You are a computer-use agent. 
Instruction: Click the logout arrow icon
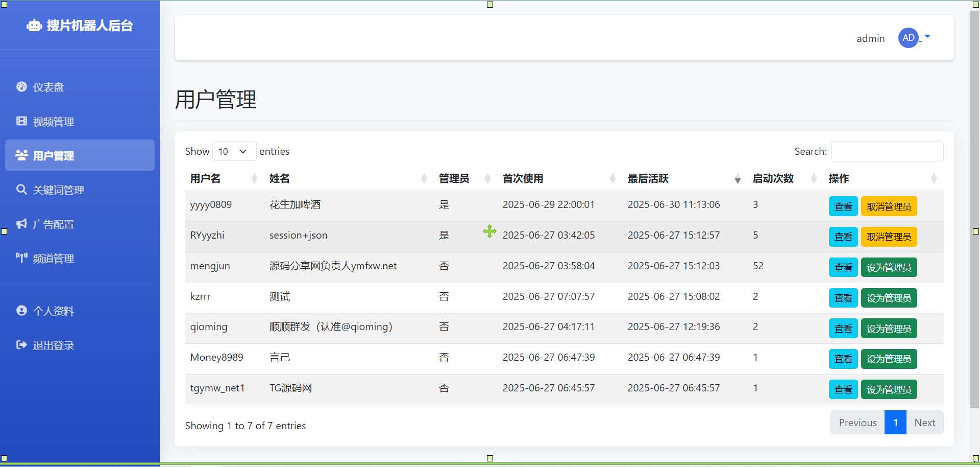pyautogui.click(x=21, y=345)
